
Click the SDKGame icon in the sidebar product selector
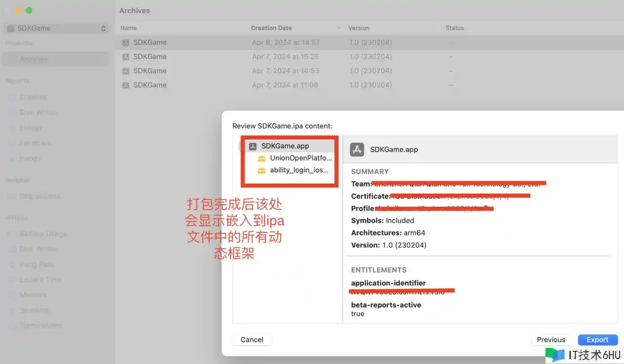coord(11,28)
